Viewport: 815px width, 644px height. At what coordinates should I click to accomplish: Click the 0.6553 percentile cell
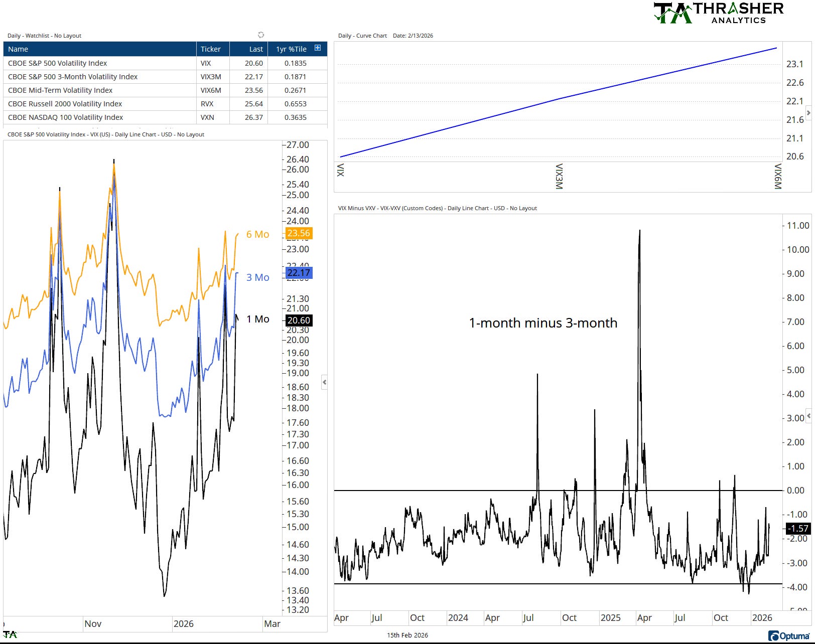(x=298, y=104)
